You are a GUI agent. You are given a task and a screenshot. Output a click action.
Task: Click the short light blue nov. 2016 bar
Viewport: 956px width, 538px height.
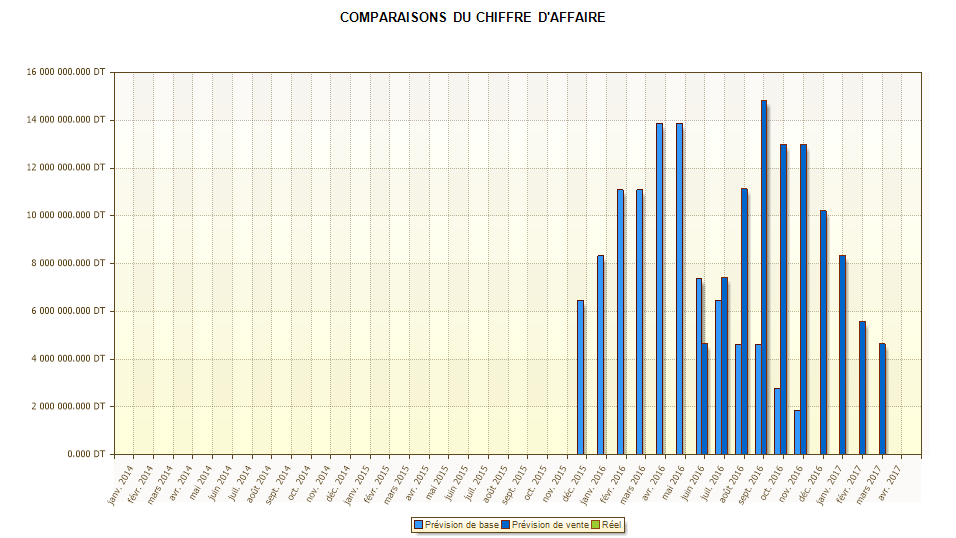pos(797,432)
